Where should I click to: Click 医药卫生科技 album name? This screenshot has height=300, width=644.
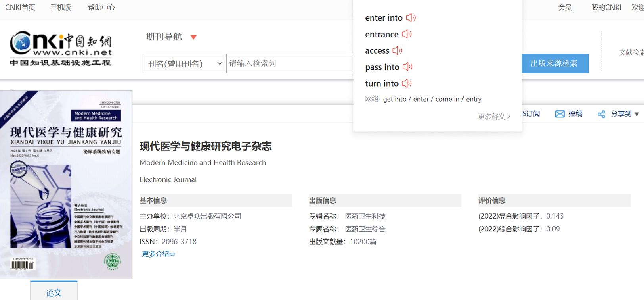[365, 216]
